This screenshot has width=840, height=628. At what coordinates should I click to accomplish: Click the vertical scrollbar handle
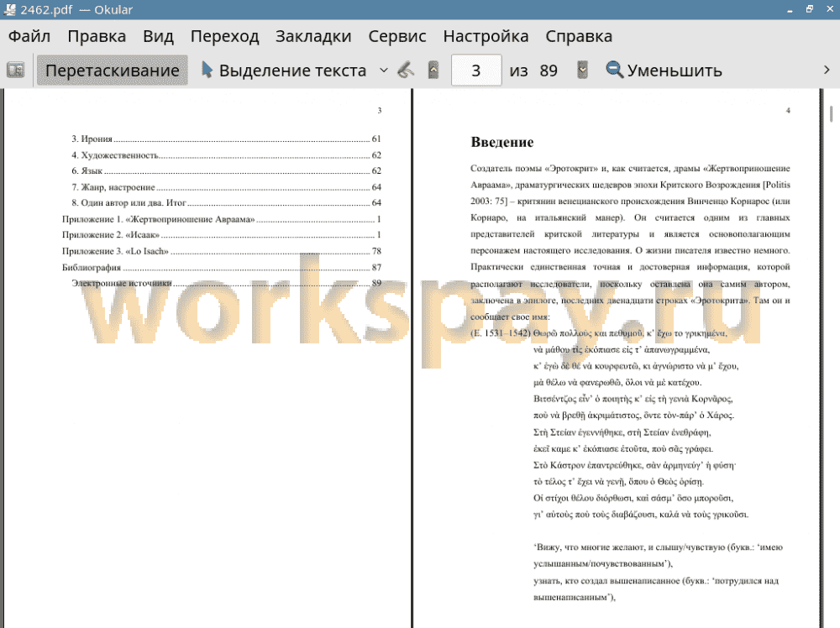(x=832, y=114)
